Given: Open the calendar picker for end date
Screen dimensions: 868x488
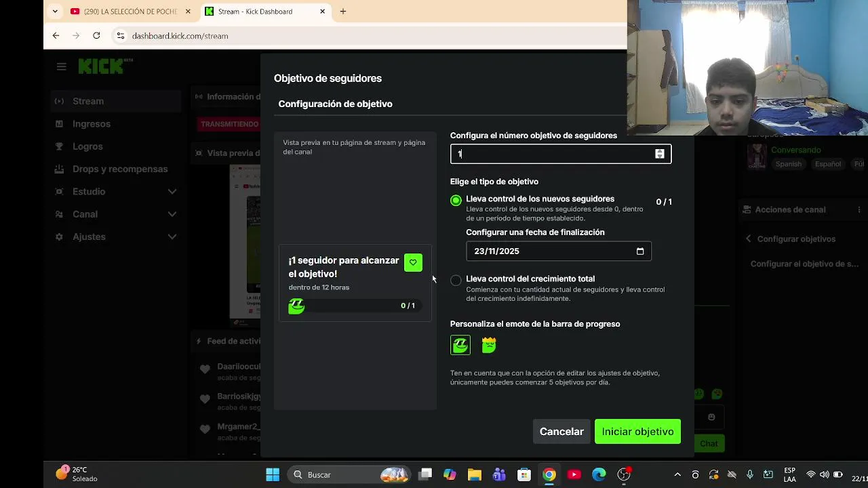Looking at the screenshot, I should [x=639, y=251].
